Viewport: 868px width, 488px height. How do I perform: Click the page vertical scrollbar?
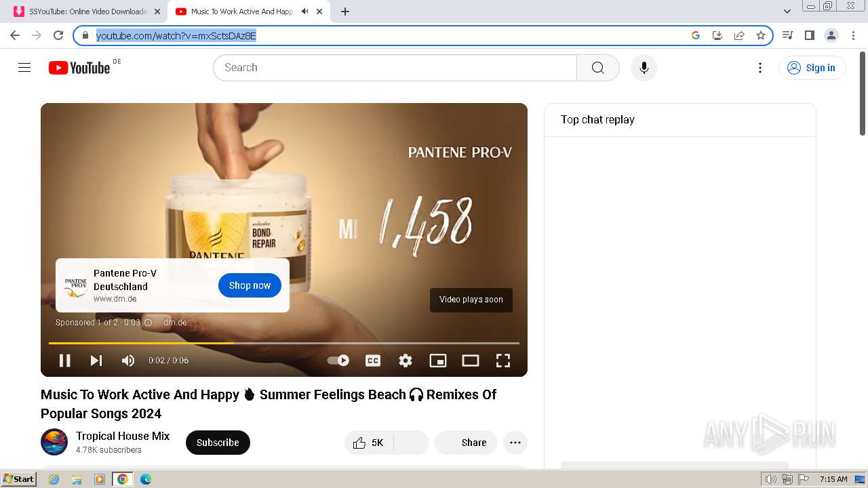[x=863, y=94]
